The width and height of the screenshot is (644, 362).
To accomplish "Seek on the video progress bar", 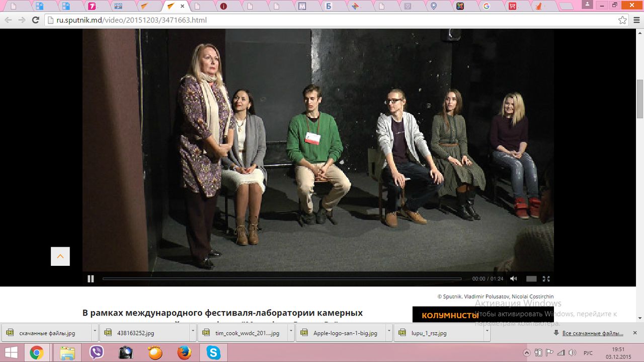I will click(x=282, y=278).
